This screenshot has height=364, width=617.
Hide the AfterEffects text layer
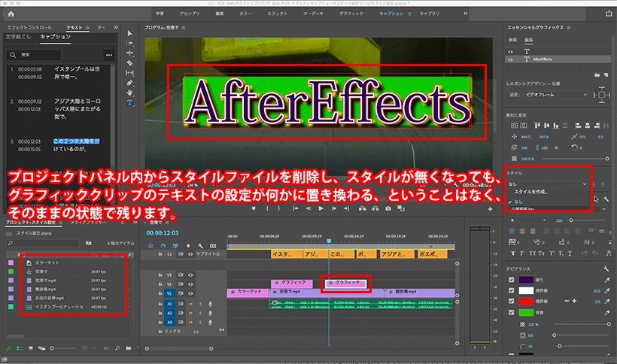(510, 59)
